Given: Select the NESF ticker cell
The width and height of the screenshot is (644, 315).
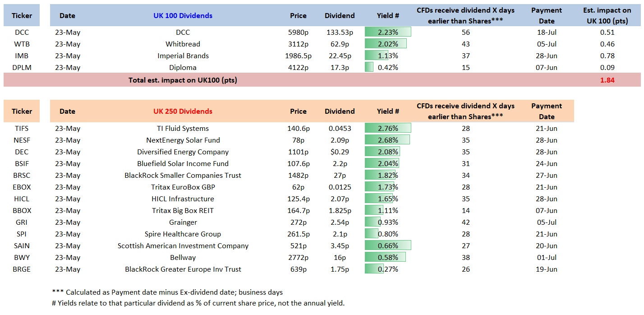Looking at the screenshot, I should pyautogui.click(x=22, y=140).
